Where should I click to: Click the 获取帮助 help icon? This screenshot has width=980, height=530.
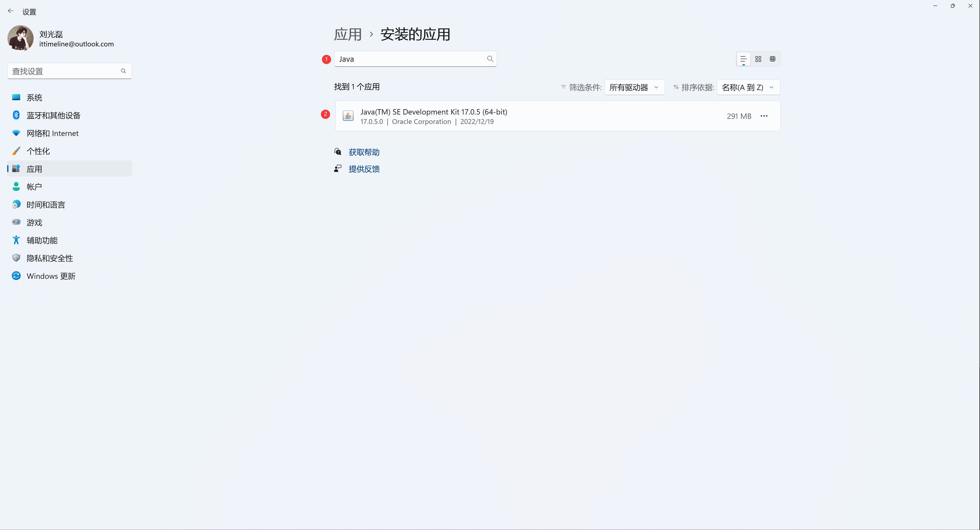(x=337, y=152)
